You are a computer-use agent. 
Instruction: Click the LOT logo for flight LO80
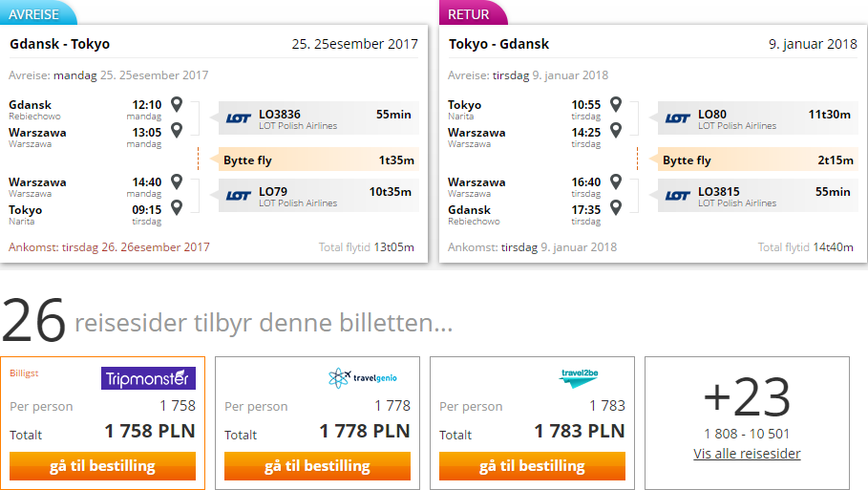coord(678,118)
